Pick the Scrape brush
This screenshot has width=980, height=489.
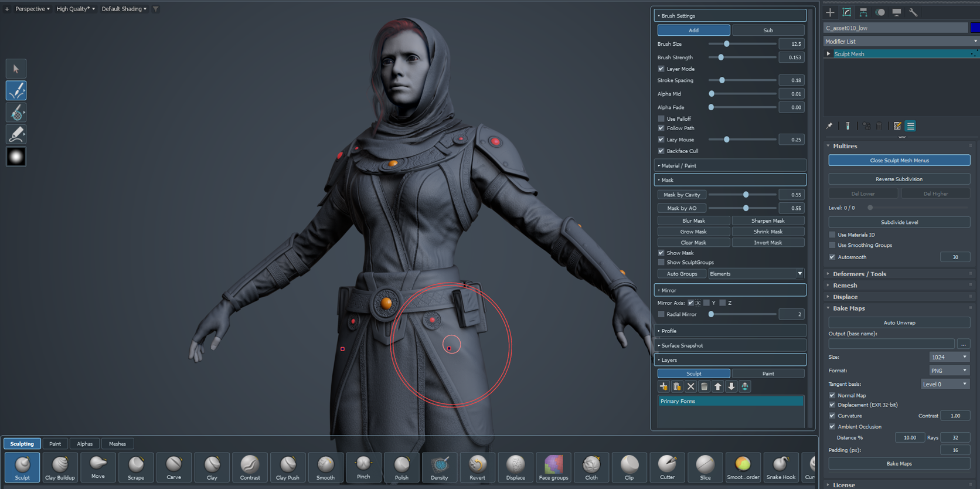[136, 467]
